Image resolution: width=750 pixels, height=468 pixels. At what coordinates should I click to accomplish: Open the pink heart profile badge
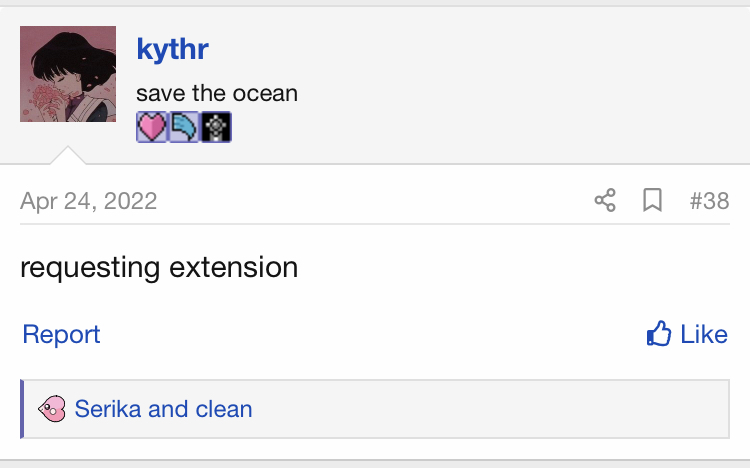click(152, 127)
